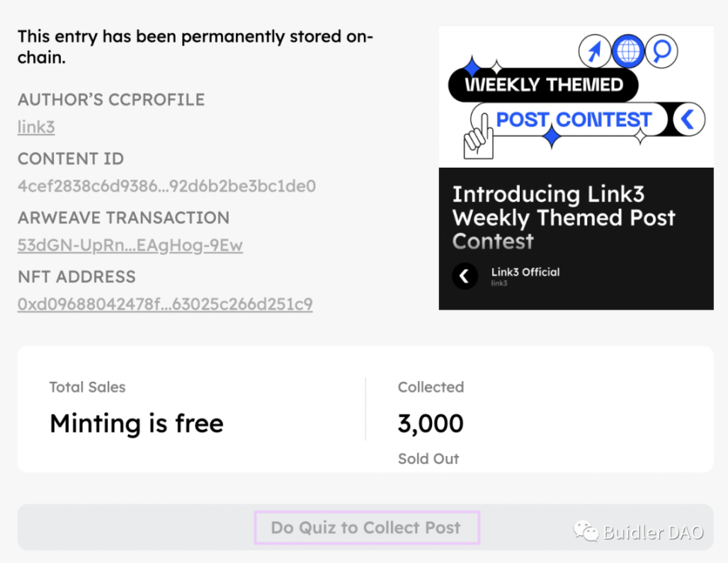Screen dimensions: 728x563
Task: Click Do Quiz to Collect Post button
Action: [x=365, y=527]
